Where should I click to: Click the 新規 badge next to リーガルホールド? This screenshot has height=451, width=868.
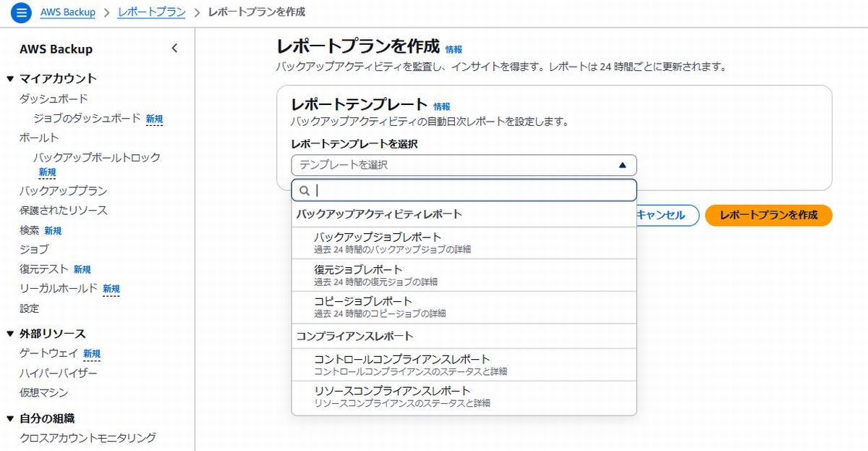111,290
